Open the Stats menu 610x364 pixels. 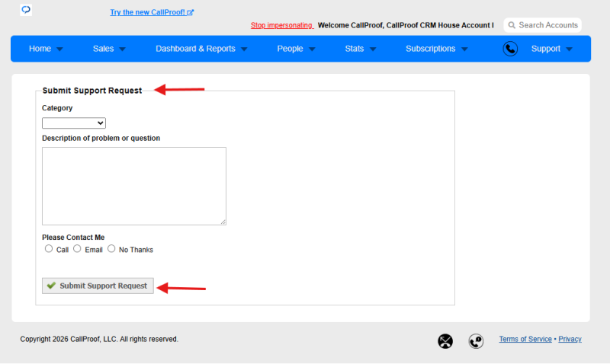coord(354,49)
